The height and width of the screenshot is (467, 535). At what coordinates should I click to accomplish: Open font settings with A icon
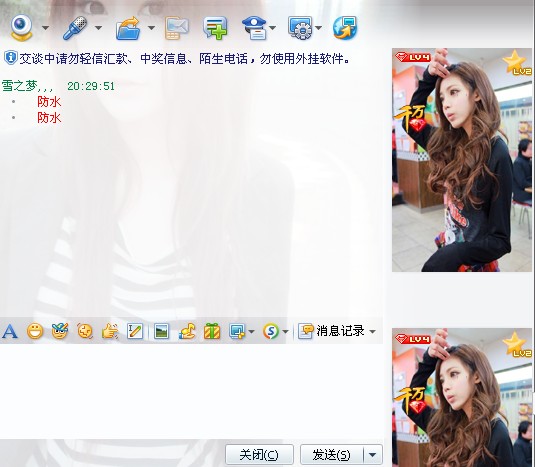tap(10, 331)
